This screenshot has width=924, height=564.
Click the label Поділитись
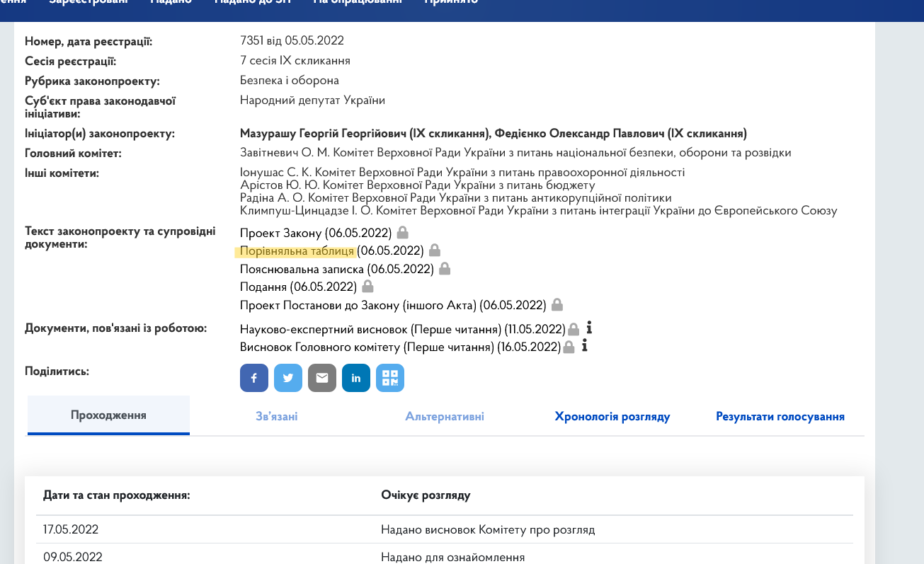57,371
